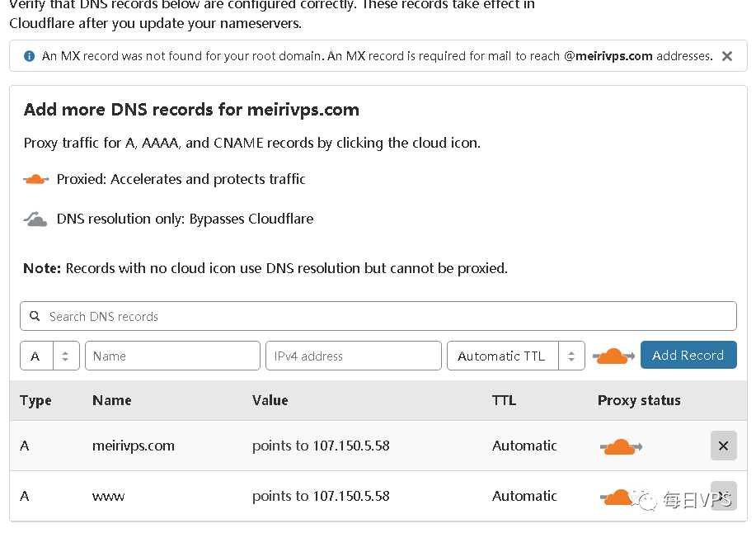Delete the meirivps.com A record
Viewport: 756px width, 533px height.
pos(723,446)
